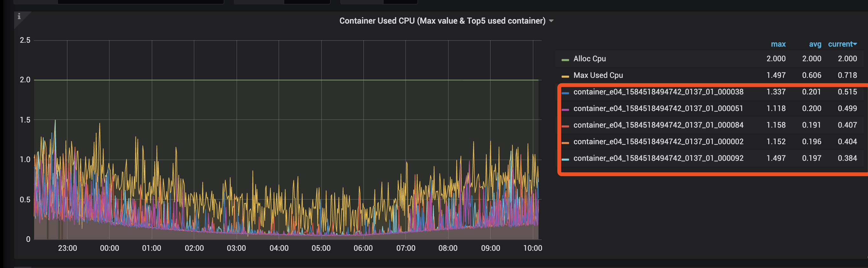
Task: Click current value 0.515 of container 000038
Action: (x=847, y=92)
